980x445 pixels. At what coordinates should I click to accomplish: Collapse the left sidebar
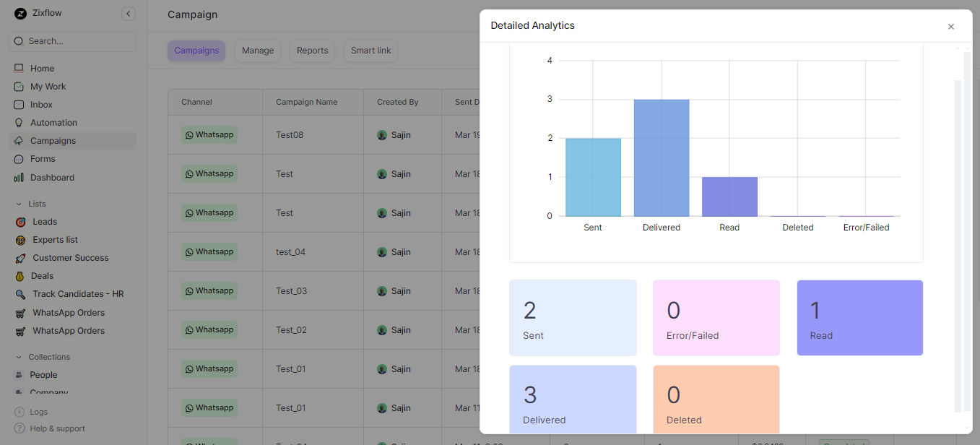[x=128, y=13]
